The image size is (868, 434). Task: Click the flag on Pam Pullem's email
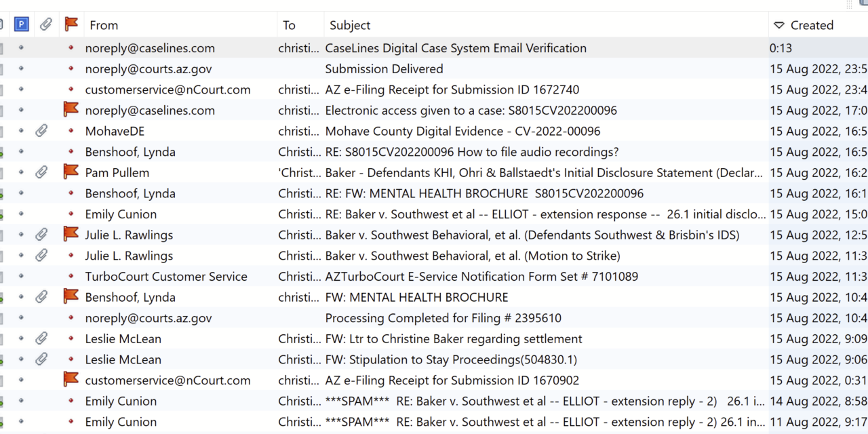click(71, 172)
